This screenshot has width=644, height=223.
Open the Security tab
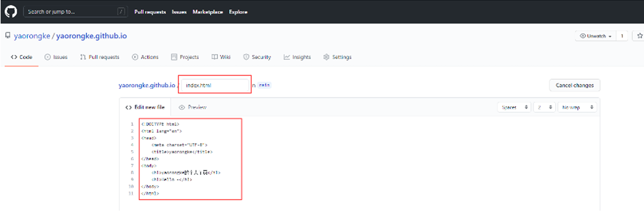pyautogui.click(x=257, y=57)
